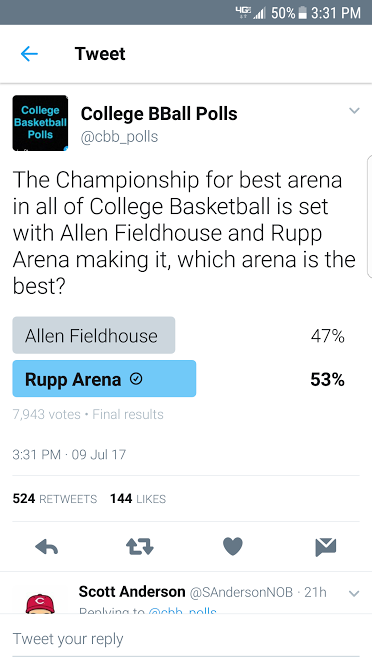The height and width of the screenshot is (662, 372).
Task: Tap the battery status icon
Action: click(302, 13)
